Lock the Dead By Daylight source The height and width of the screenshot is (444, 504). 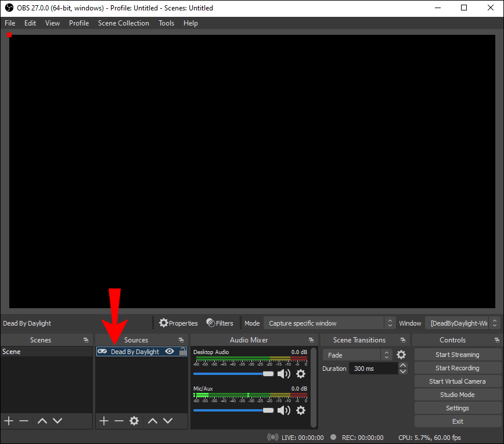(x=183, y=351)
